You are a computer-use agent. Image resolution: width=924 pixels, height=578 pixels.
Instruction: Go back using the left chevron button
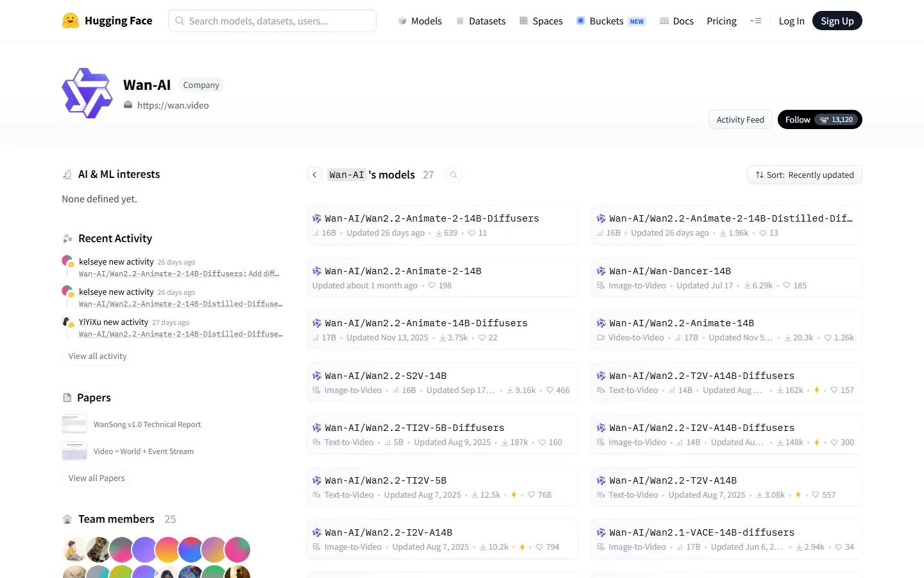point(314,175)
